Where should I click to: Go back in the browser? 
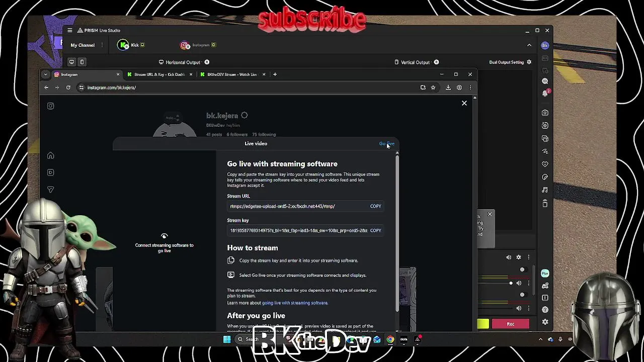click(x=46, y=87)
